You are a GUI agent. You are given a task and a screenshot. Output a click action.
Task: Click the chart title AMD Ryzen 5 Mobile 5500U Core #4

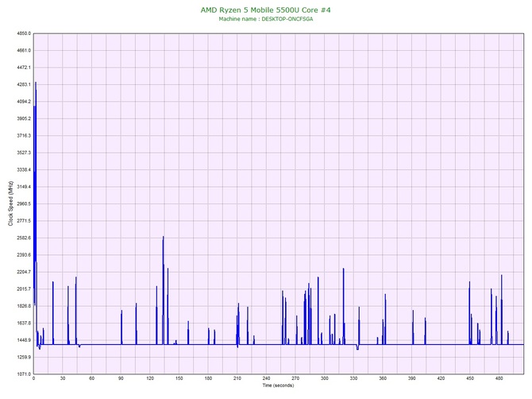coord(266,10)
